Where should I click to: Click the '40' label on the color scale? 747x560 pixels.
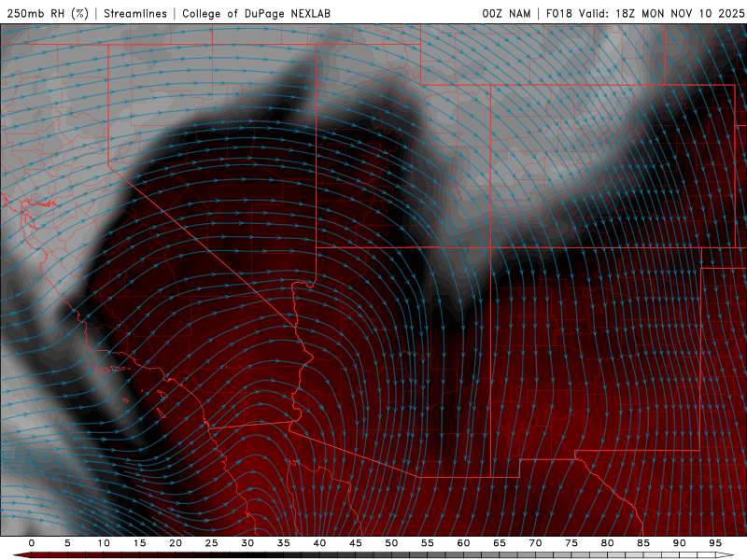coord(319,543)
